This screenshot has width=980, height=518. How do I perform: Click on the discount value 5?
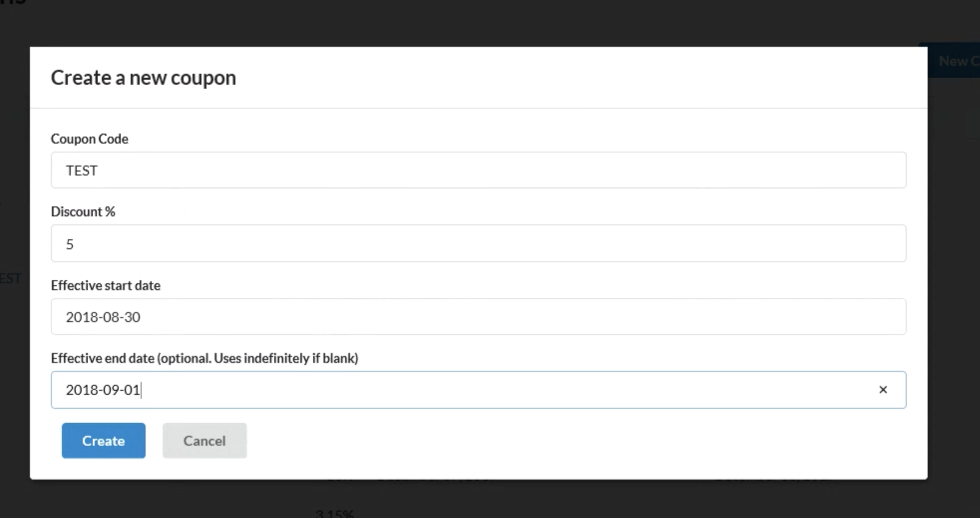(70, 244)
